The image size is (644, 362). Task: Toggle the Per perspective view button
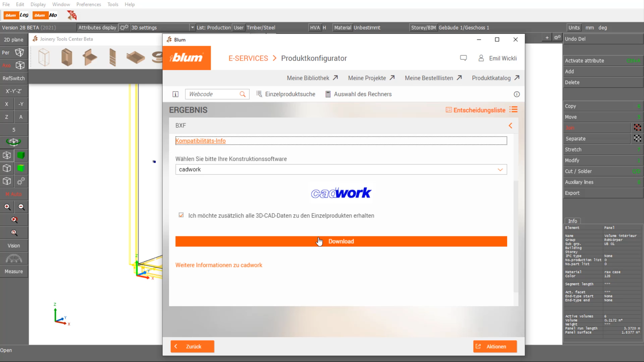(14, 53)
